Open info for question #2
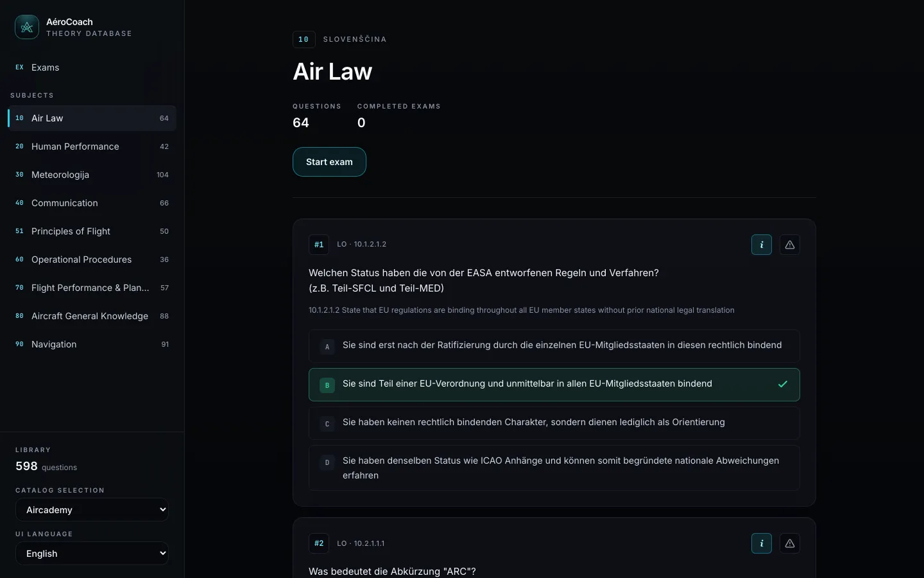Image resolution: width=924 pixels, height=578 pixels. (762, 543)
